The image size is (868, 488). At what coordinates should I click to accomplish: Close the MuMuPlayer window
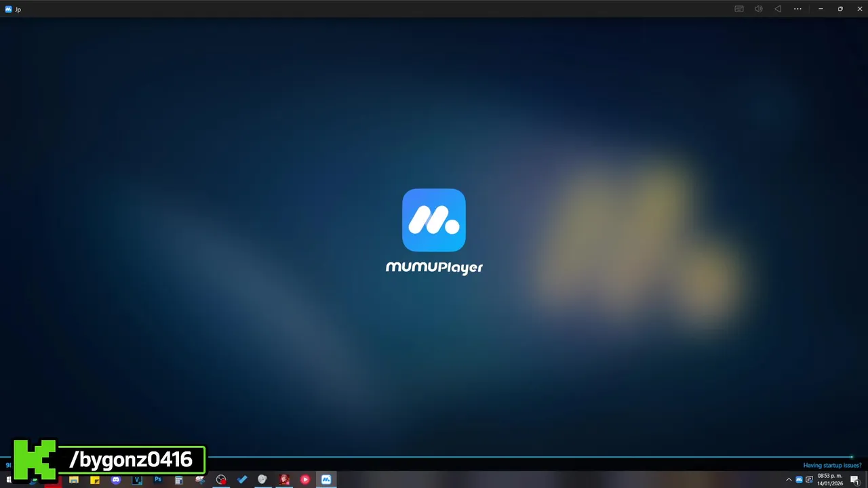pos(860,9)
